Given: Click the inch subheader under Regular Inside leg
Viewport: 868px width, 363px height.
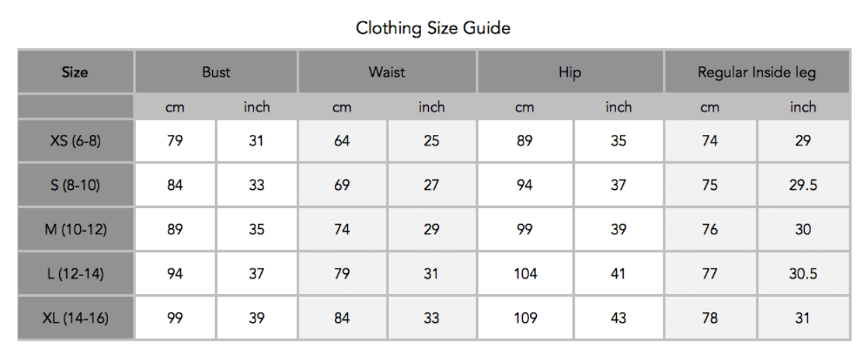Looking at the screenshot, I should [803, 107].
